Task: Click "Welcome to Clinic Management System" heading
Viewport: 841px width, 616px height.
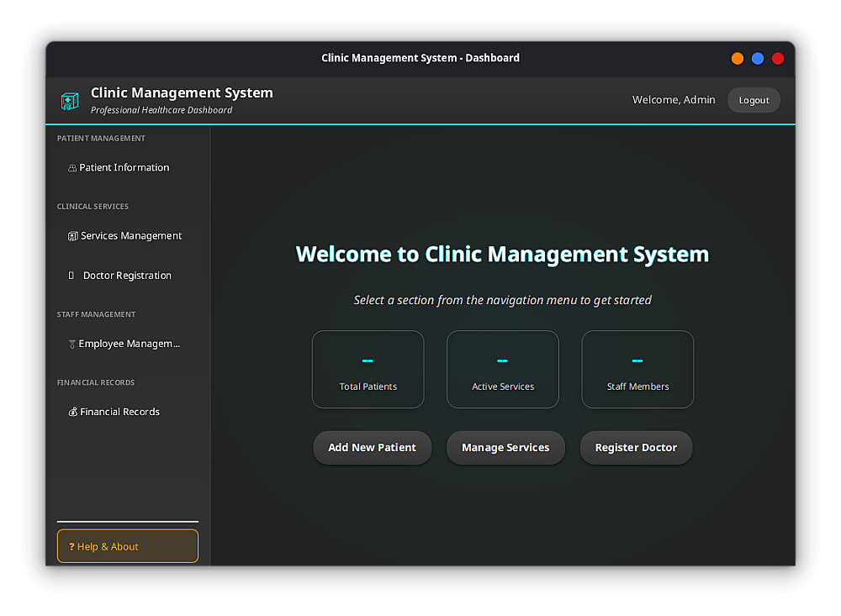Action: tap(502, 254)
